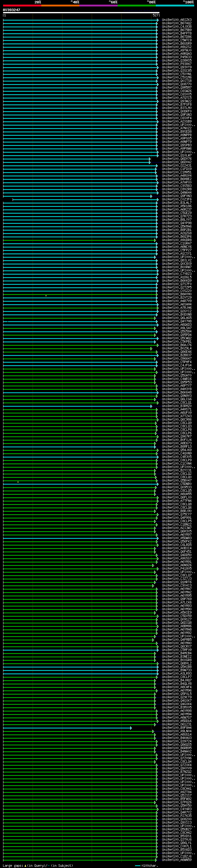Click UniRef100_Q4PMB5 label
197x868 pixels.
177,640
